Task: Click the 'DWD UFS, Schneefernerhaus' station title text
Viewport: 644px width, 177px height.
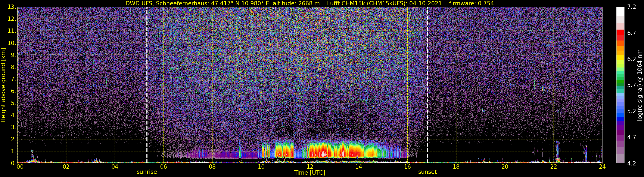Action: coord(167,3)
